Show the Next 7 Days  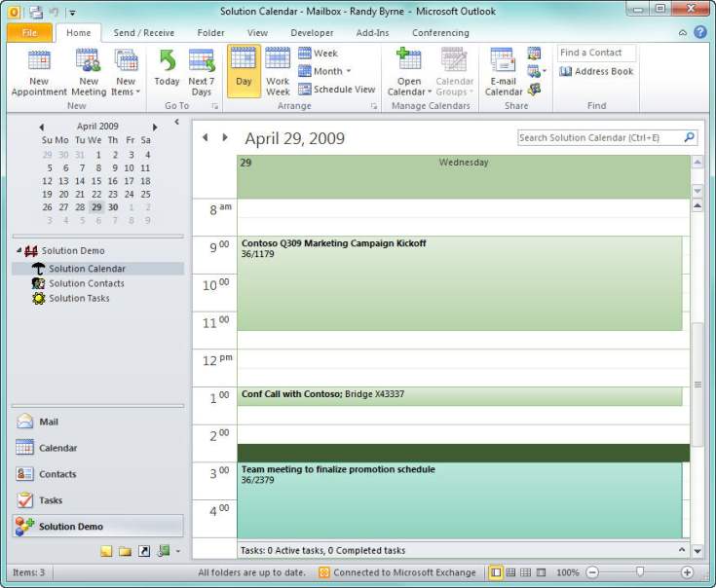(x=202, y=73)
